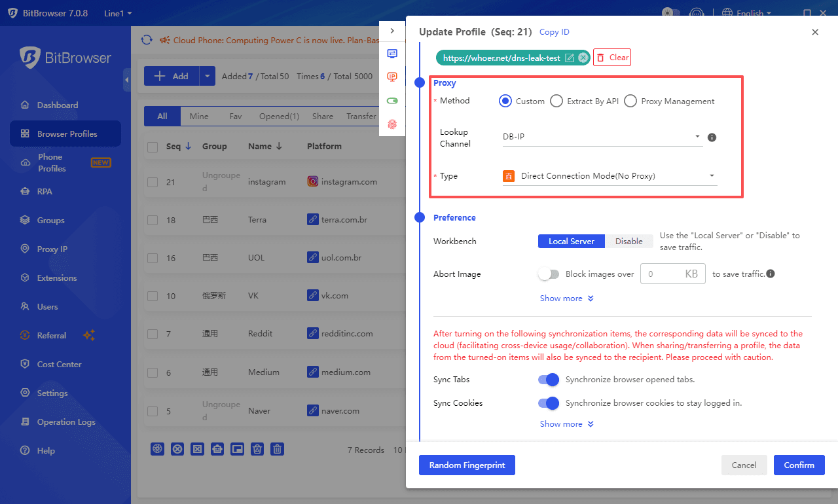Click the trash icon in bottom toolbar
This screenshot has width=838, height=504.
point(278,449)
